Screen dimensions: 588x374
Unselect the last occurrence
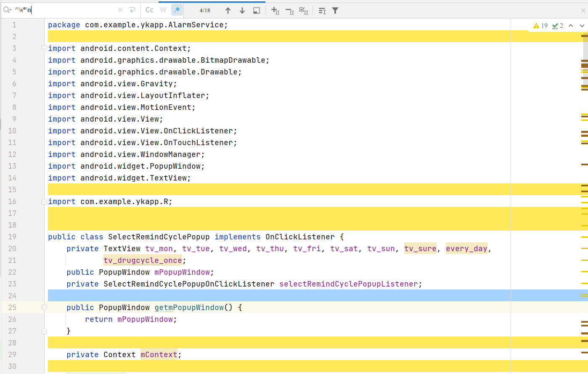pos(289,11)
